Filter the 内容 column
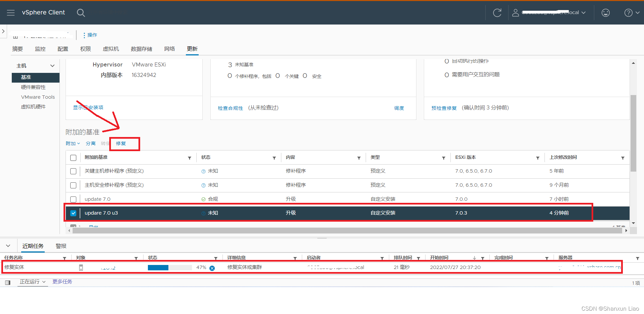The height and width of the screenshot is (314, 644). pyautogui.click(x=359, y=158)
